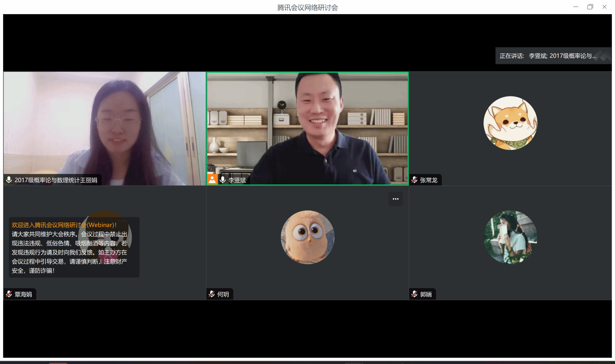Click microphone icon beside 王丽娟's name
The image size is (615, 364).
pyautogui.click(x=9, y=180)
